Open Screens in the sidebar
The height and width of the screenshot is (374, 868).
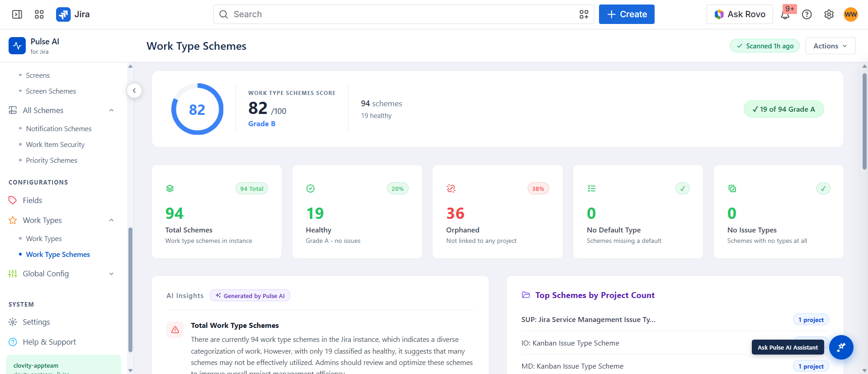38,76
